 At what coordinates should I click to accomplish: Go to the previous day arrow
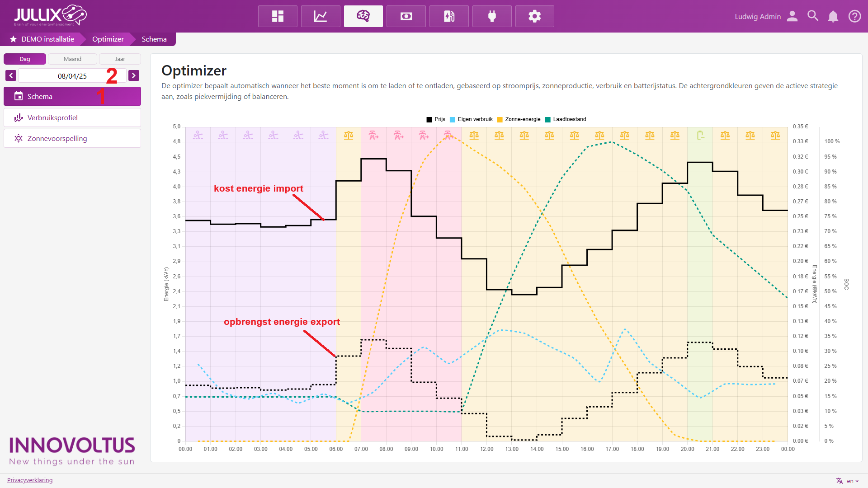coord(11,75)
